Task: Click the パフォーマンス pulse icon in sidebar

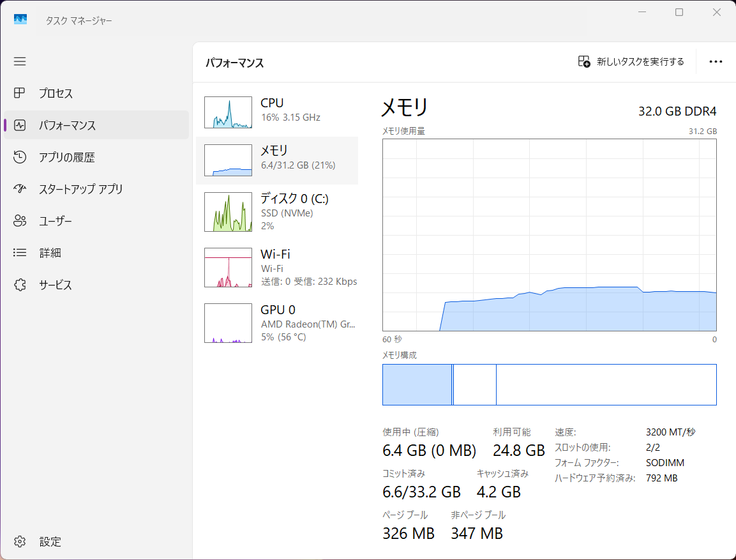Action: 20,125
